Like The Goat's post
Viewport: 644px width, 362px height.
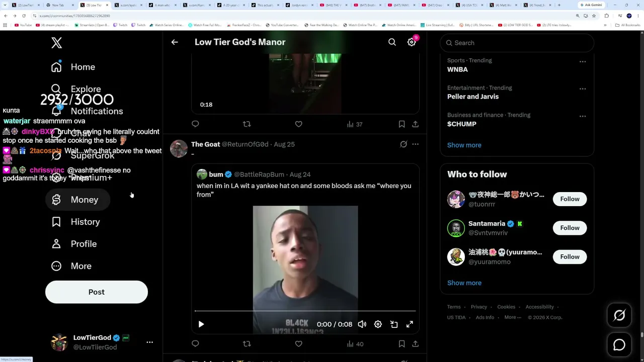click(298, 344)
